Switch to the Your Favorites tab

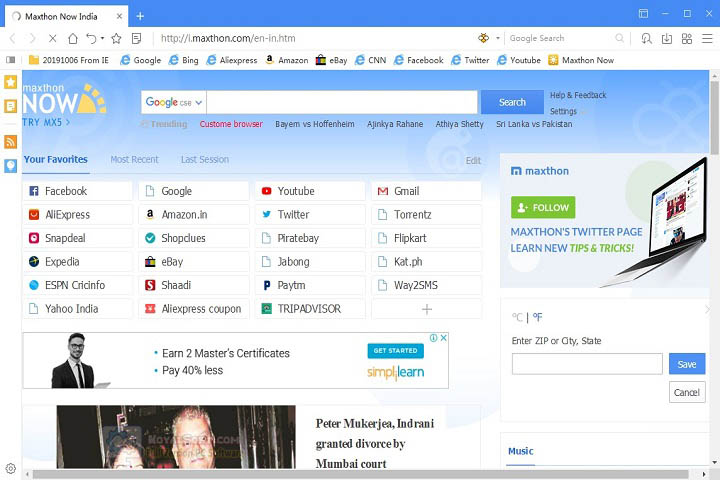click(56, 159)
